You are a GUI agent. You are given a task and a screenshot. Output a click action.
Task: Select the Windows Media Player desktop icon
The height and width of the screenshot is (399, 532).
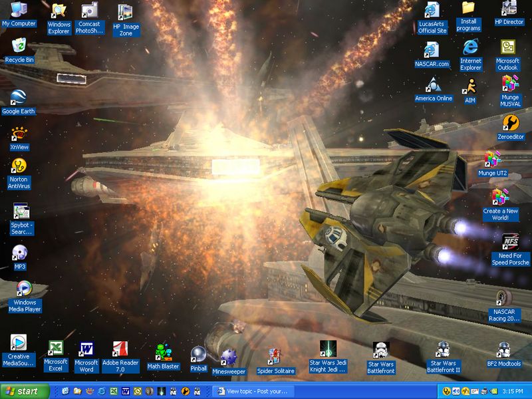[25, 297]
